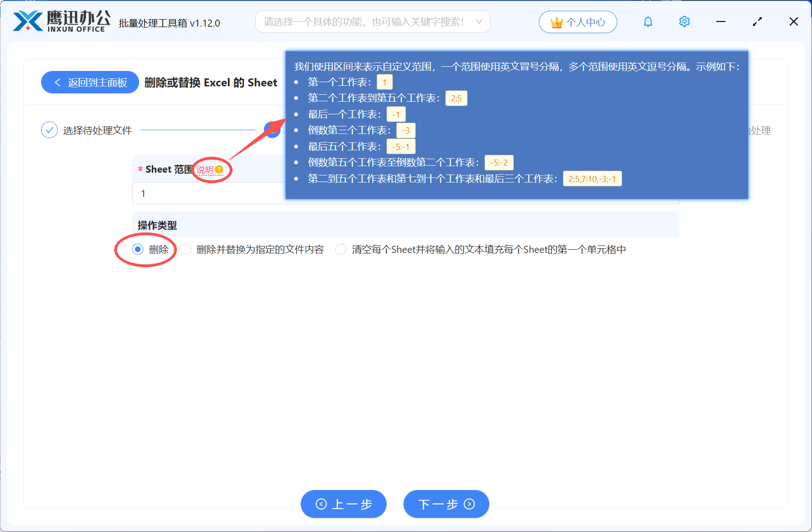
Task: Click the 下一步 button
Action: tap(446, 504)
